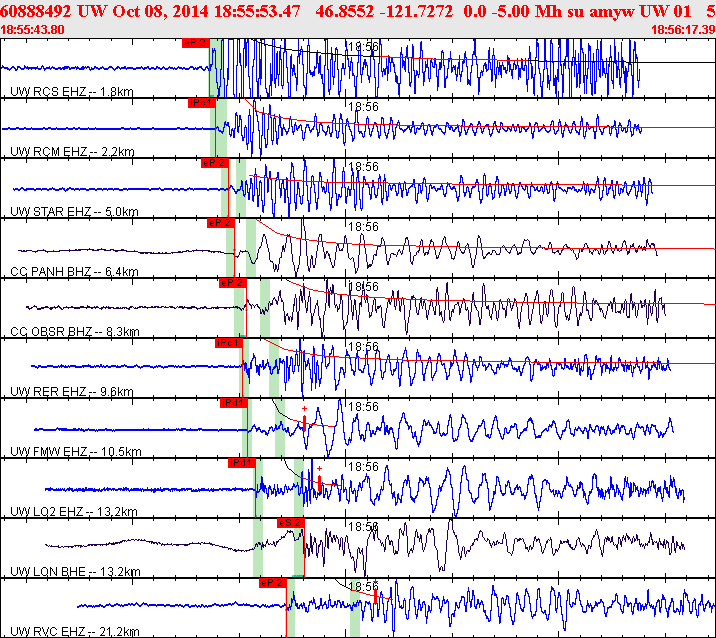The image size is (716, 638).
Task: Click the label UW RER EHZ -- 9.6km
Action: point(72,391)
